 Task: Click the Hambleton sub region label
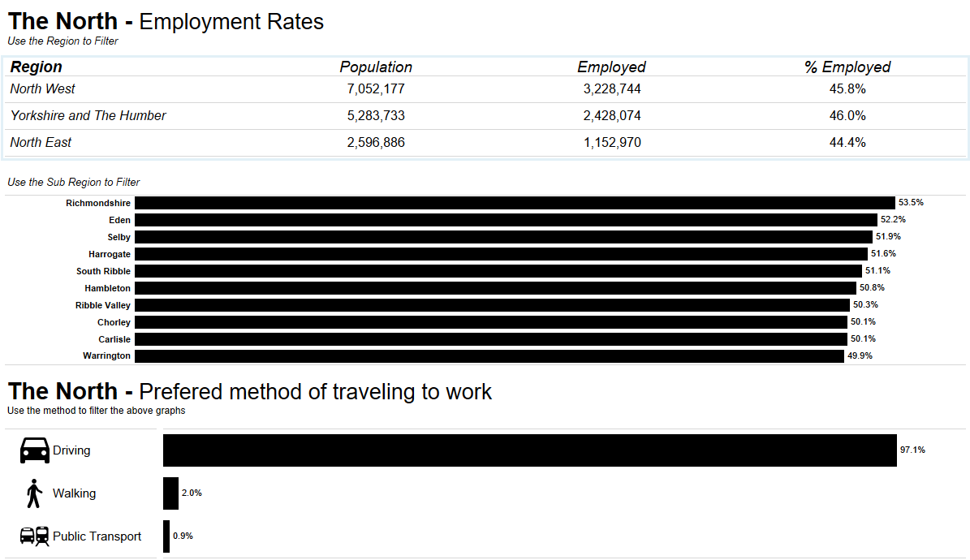pos(107,288)
